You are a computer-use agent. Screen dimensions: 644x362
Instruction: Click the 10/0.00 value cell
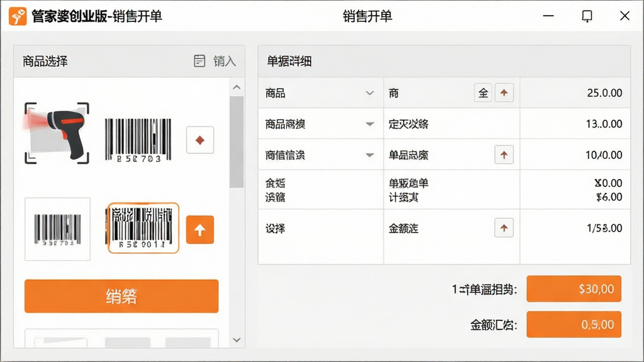click(x=575, y=155)
